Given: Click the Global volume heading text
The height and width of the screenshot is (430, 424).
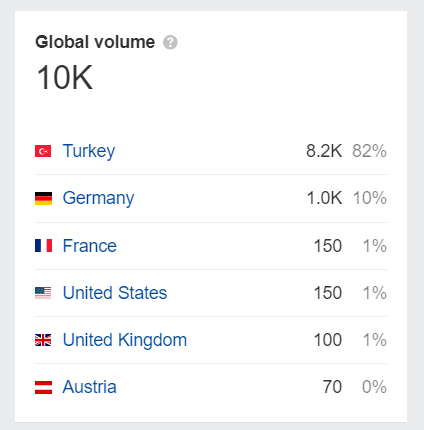Looking at the screenshot, I should (95, 42).
